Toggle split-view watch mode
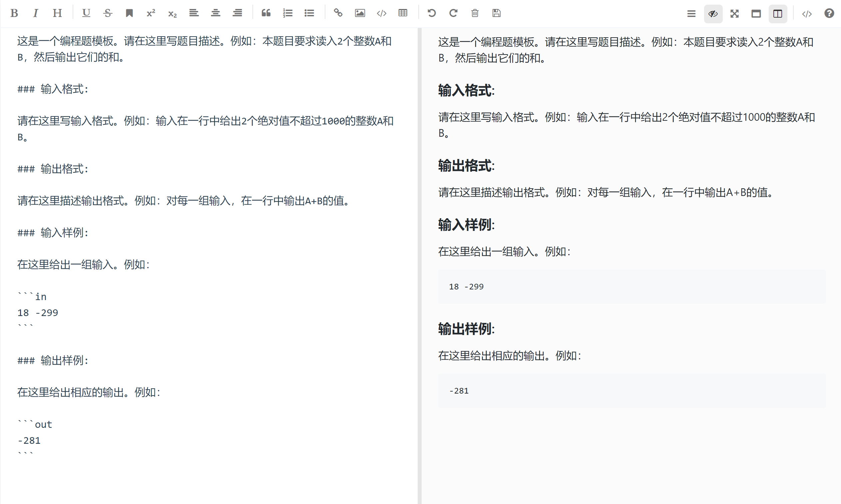 click(x=778, y=14)
